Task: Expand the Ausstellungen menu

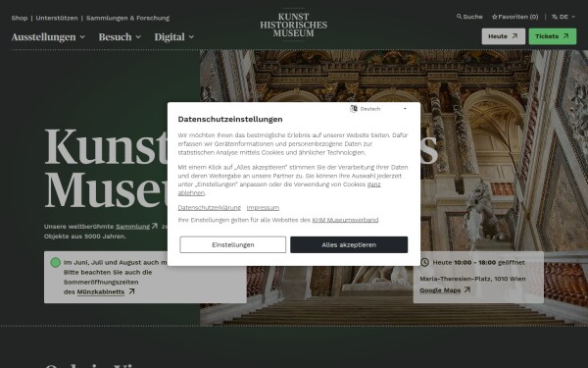Action: click(48, 37)
